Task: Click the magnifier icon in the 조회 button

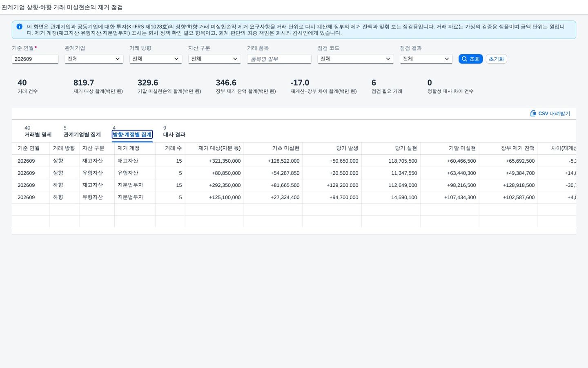Action: [x=464, y=59]
